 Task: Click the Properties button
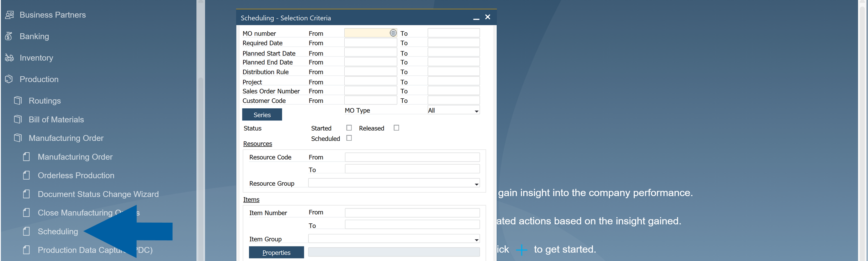[x=276, y=252]
